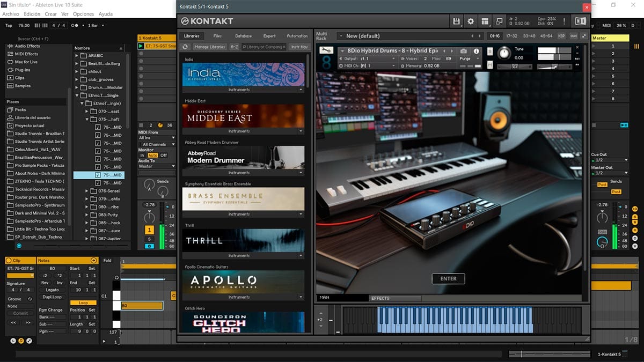The image size is (644, 362).
Task: Click the instrument Tune knob
Action: pyautogui.click(x=503, y=53)
